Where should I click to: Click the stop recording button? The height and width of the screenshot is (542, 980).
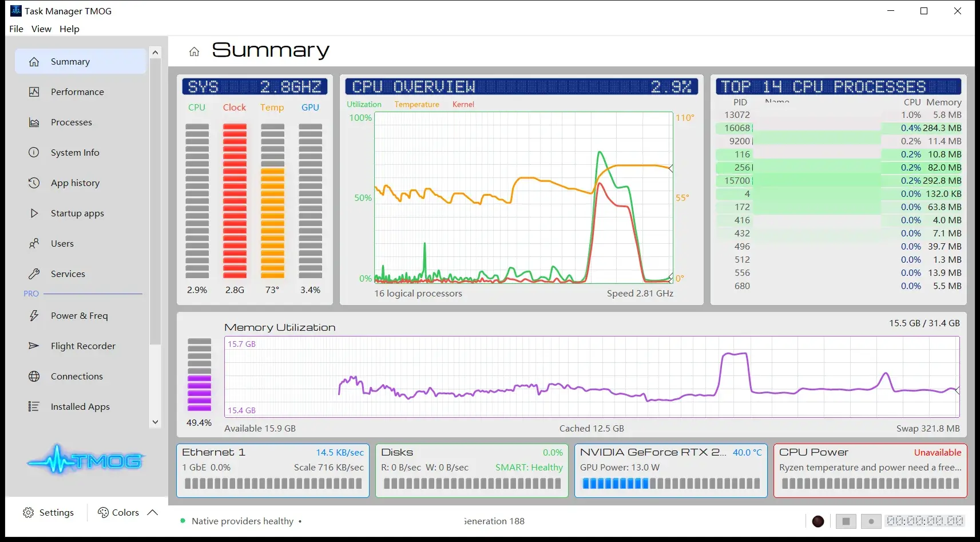pyautogui.click(x=846, y=521)
